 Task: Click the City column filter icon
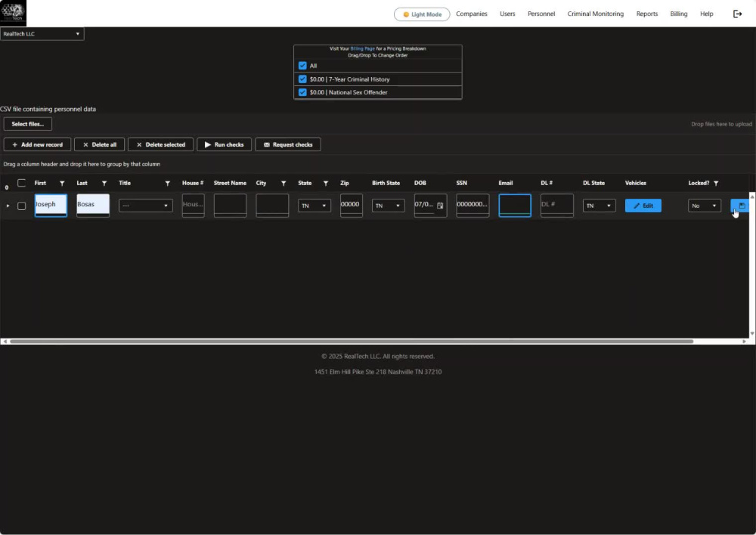(283, 183)
